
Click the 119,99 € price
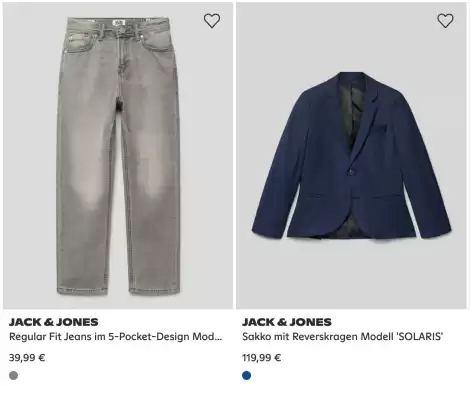pyautogui.click(x=262, y=358)
